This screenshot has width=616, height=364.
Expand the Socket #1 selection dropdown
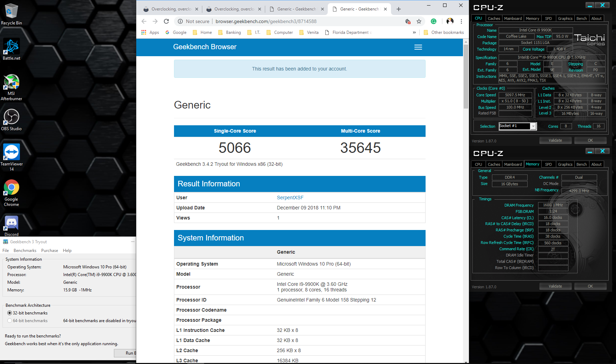click(x=533, y=126)
